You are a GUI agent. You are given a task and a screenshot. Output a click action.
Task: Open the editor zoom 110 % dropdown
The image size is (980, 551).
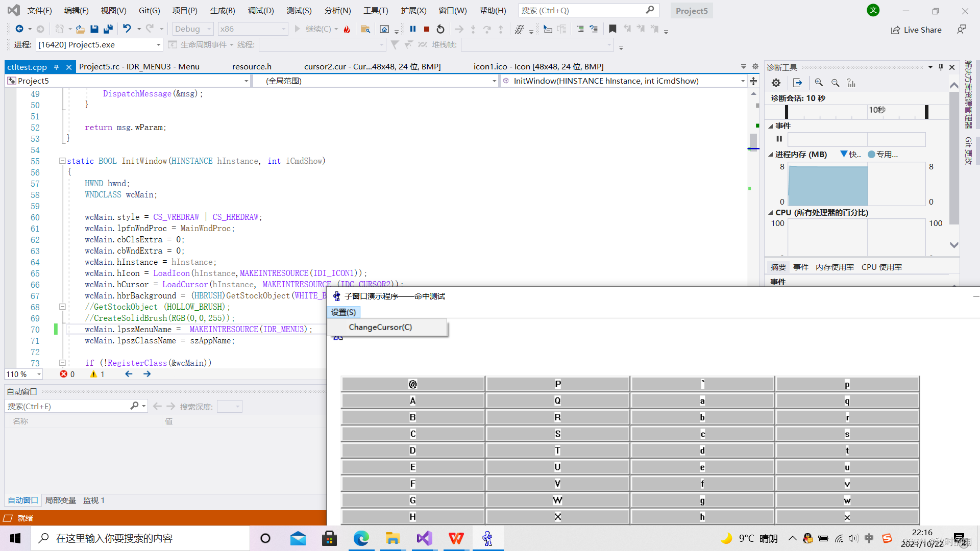click(x=39, y=374)
